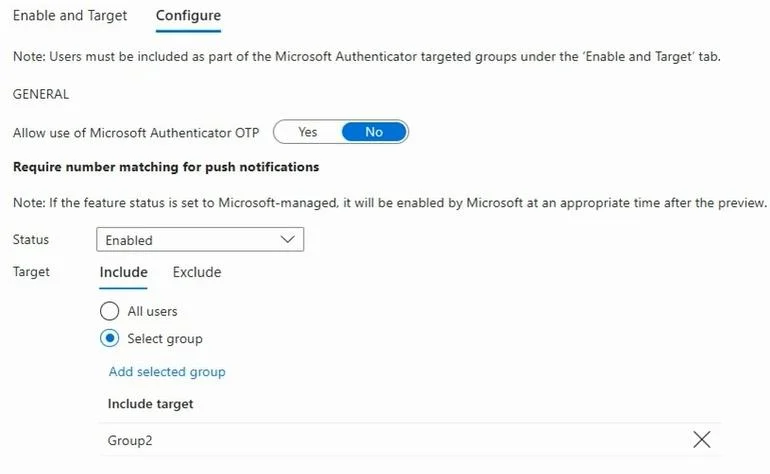Screen dimensions: 770x474
Task: Set Authenticator OTP toggle to Yes
Action: [x=307, y=132]
